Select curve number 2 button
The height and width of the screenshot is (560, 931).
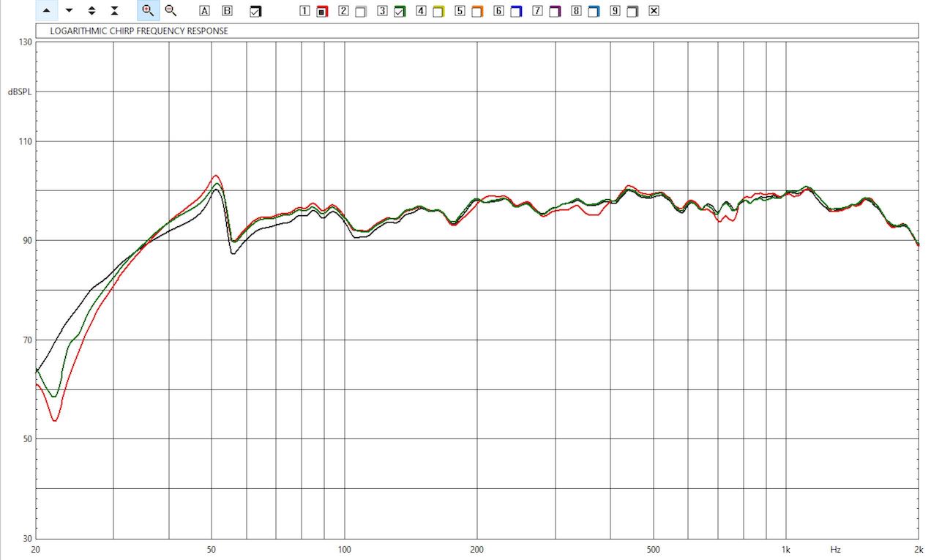pos(344,11)
